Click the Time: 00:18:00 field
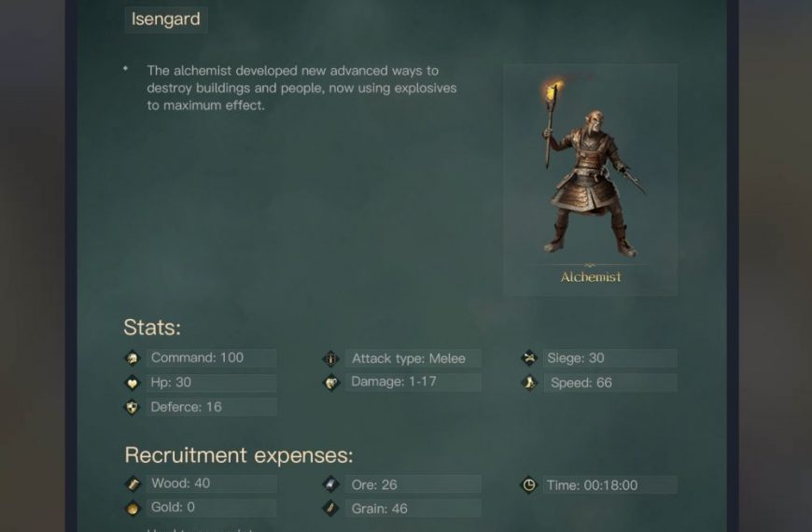This screenshot has height=532, width=812. tap(610, 484)
